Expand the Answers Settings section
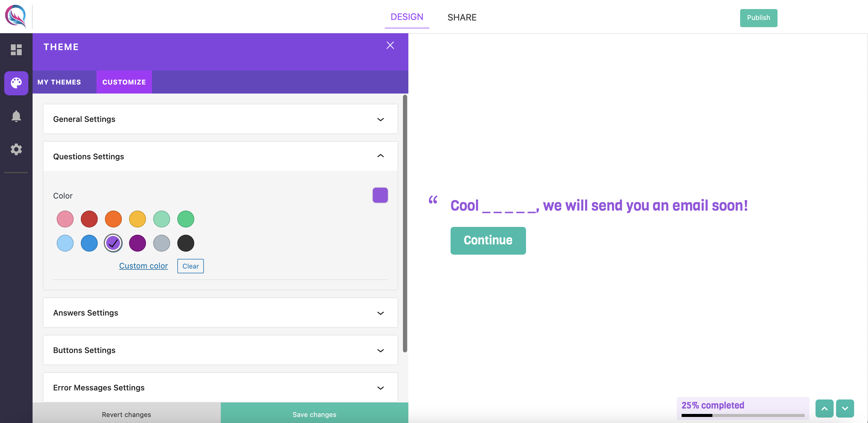Viewport: 868px width, 423px height. coord(381,313)
